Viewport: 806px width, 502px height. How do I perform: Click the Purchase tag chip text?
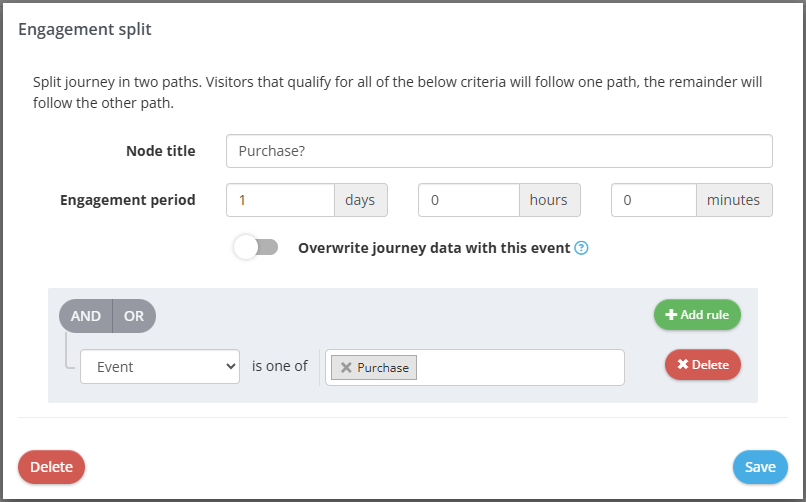[x=383, y=368]
